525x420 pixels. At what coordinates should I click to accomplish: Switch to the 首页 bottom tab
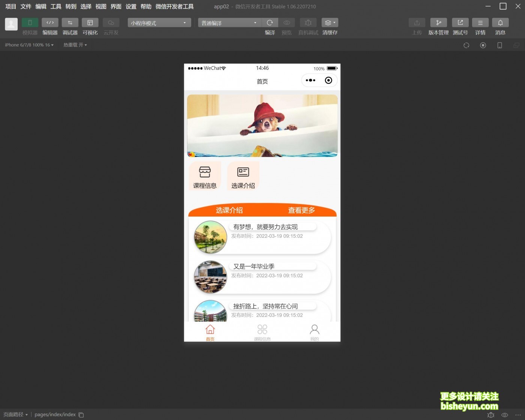coord(210,332)
